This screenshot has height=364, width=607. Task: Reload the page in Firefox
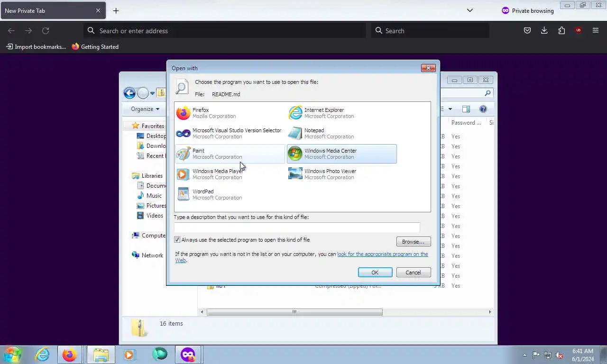(46, 30)
